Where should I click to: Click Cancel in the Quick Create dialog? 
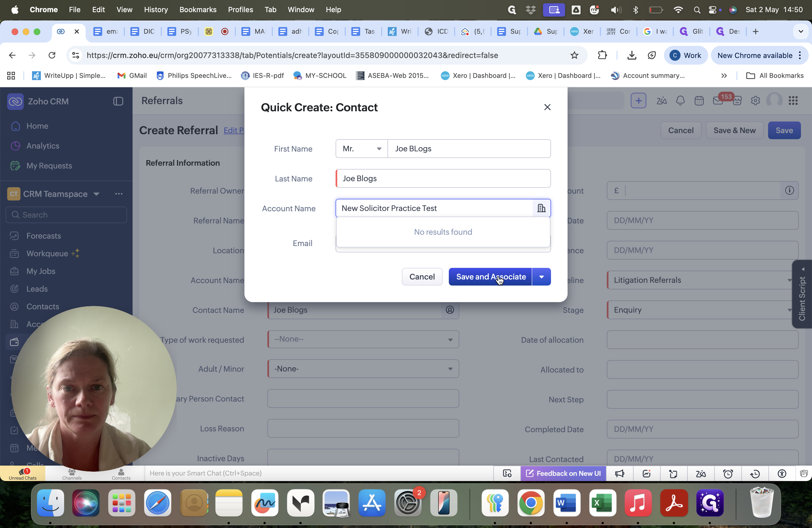422,277
